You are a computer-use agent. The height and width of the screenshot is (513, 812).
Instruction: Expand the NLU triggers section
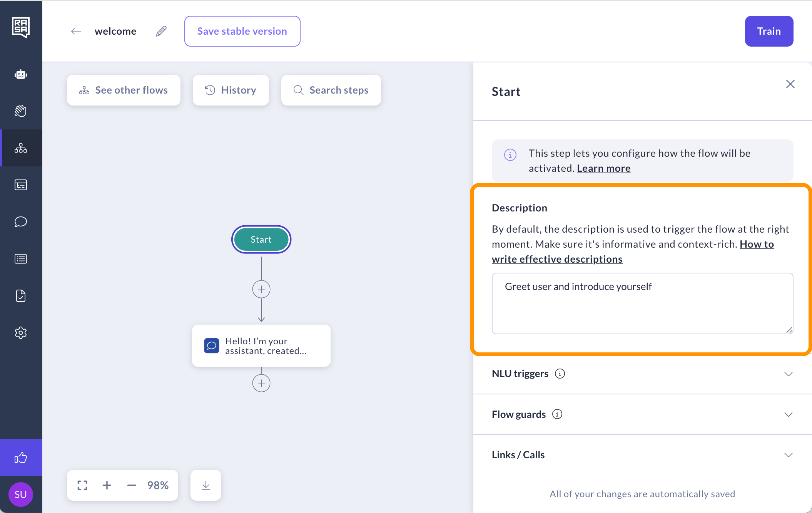(788, 374)
